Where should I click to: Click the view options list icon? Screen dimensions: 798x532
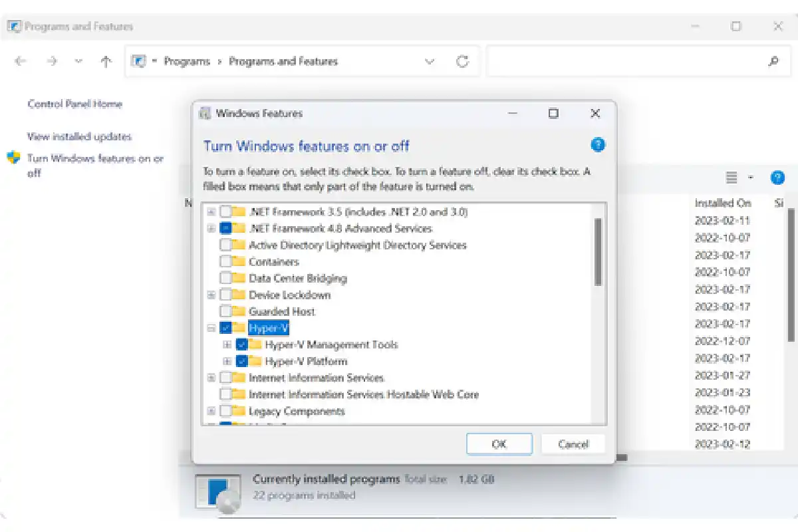pos(731,178)
